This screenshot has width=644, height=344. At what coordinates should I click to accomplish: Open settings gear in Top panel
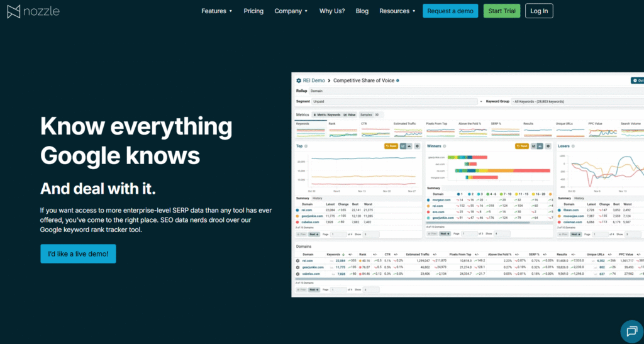click(x=416, y=146)
